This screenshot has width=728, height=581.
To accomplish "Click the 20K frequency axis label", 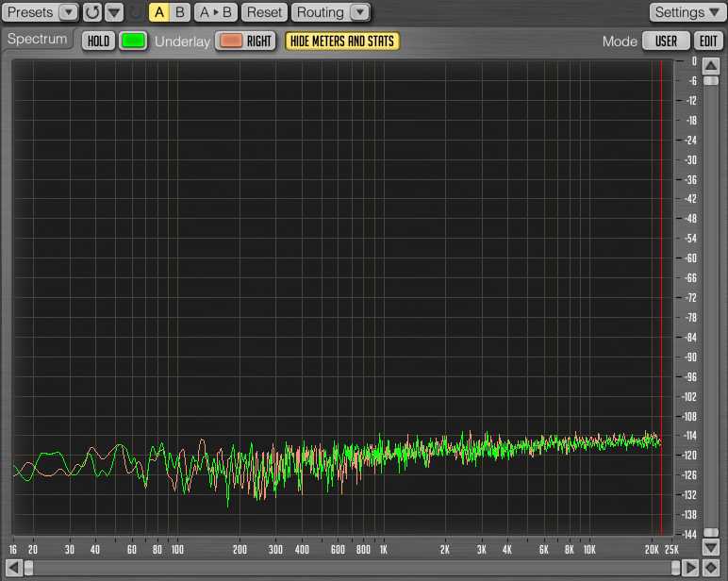I will pos(652,550).
